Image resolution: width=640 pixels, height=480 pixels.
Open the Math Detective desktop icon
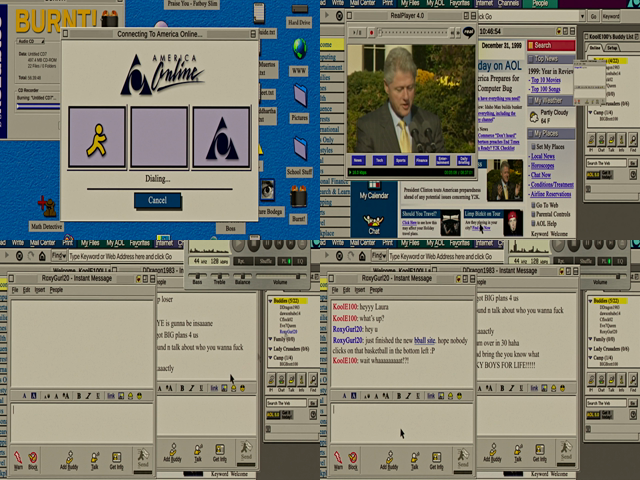[47, 207]
